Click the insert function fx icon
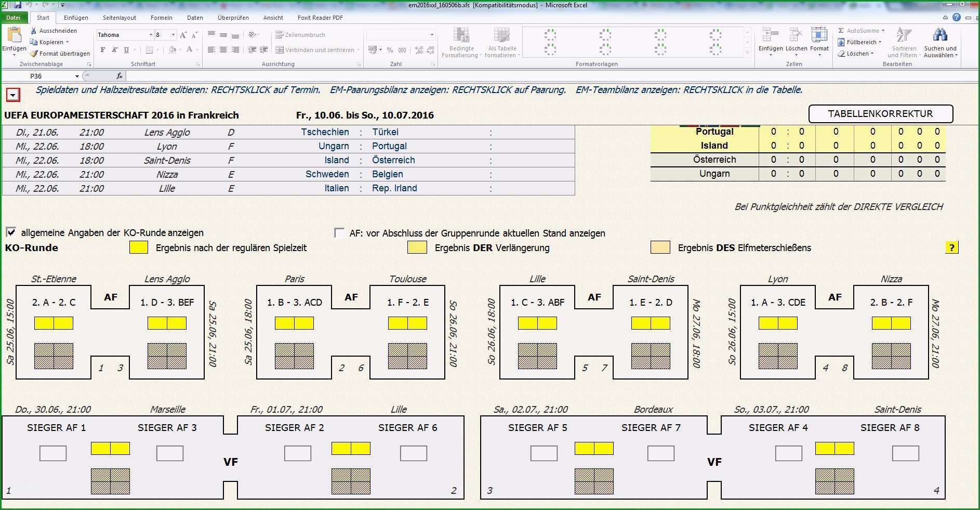Image resolution: width=980 pixels, height=510 pixels. 120,76
